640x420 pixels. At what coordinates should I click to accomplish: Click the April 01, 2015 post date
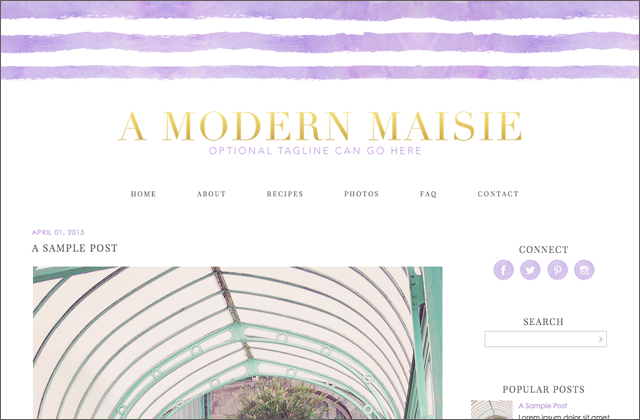tap(58, 232)
